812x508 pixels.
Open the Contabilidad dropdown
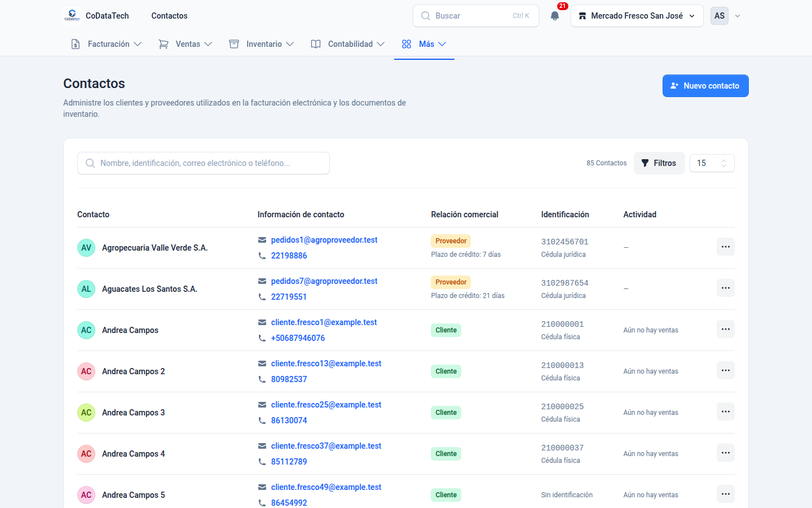coord(348,44)
